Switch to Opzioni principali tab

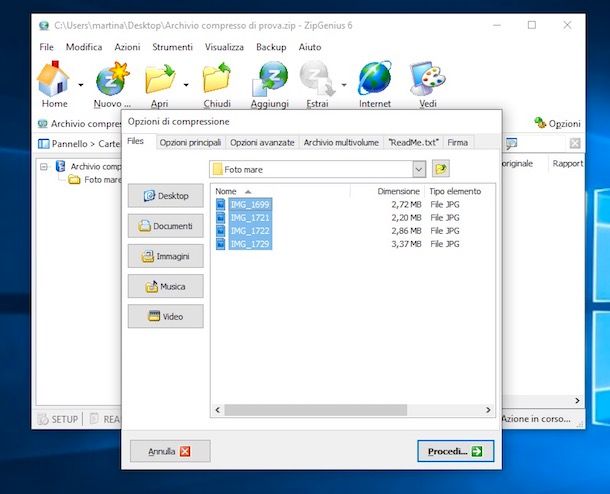(191, 143)
